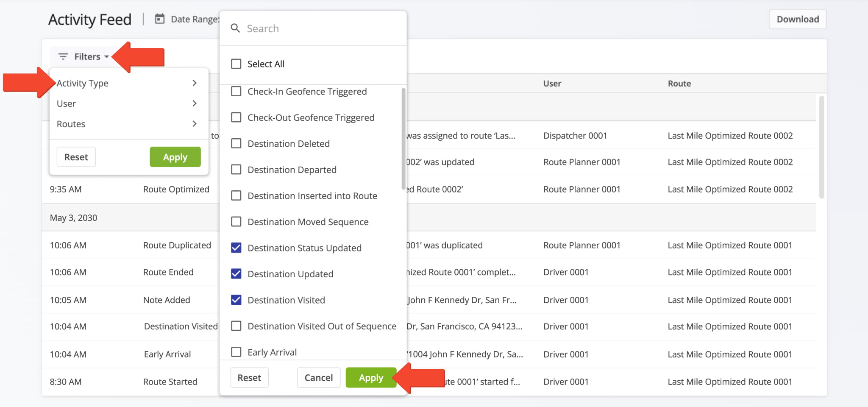
Task: Select Destination Moved Sequence checkbox
Action: [x=236, y=222]
